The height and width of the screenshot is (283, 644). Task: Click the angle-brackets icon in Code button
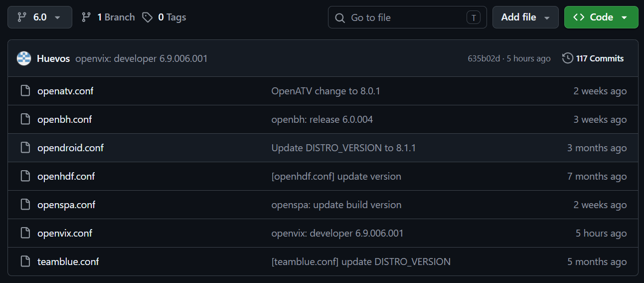(579, 17)
